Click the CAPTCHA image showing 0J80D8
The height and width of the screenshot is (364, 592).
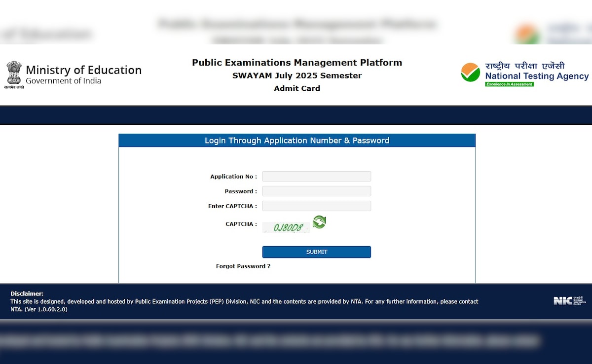pos(286,227)
